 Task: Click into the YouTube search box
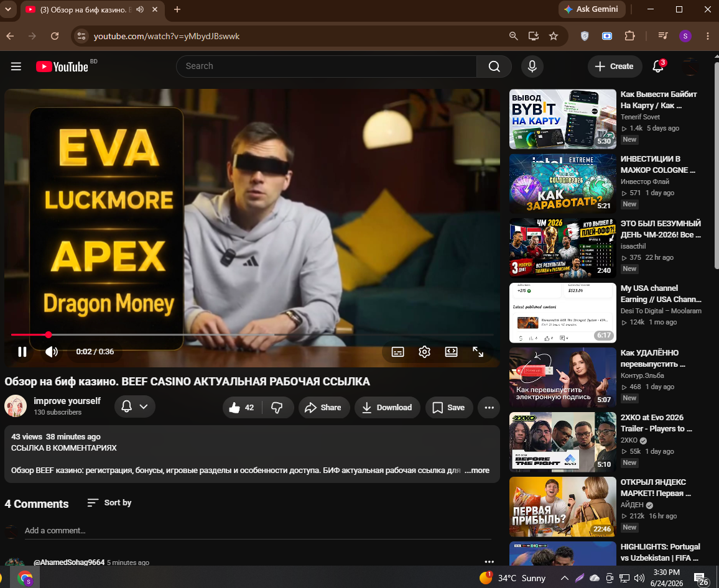point(327,67)
